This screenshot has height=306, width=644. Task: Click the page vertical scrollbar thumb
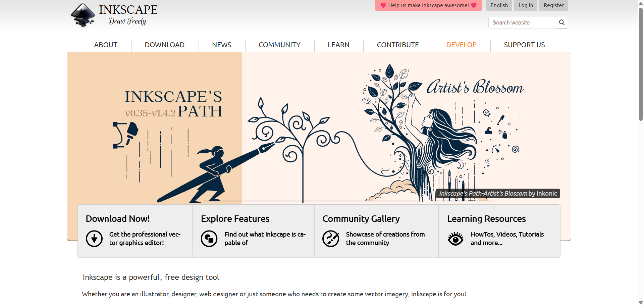tap(641, 64)
